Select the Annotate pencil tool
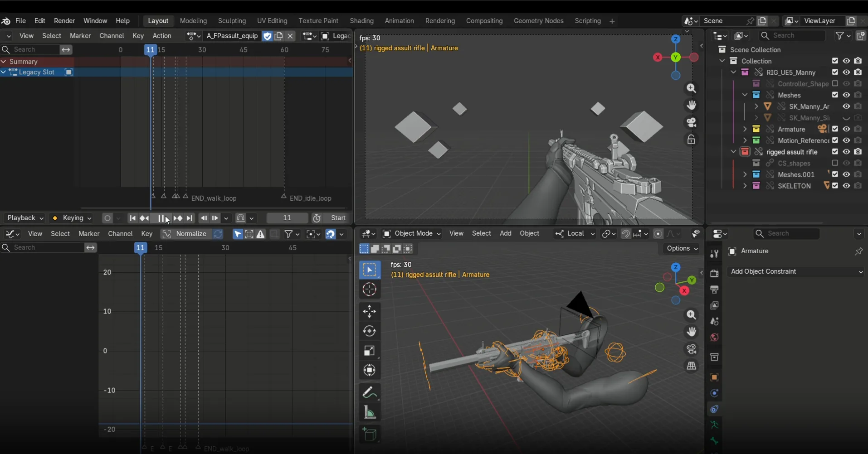This screenshot has height=454, width=868. pyautogui.click(x=370, y=392)
